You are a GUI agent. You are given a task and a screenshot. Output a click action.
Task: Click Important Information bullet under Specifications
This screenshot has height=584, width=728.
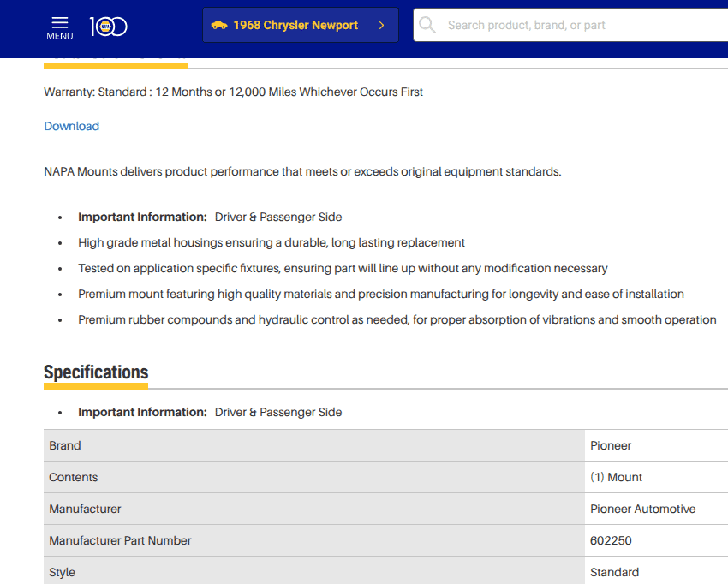[210, 412]
